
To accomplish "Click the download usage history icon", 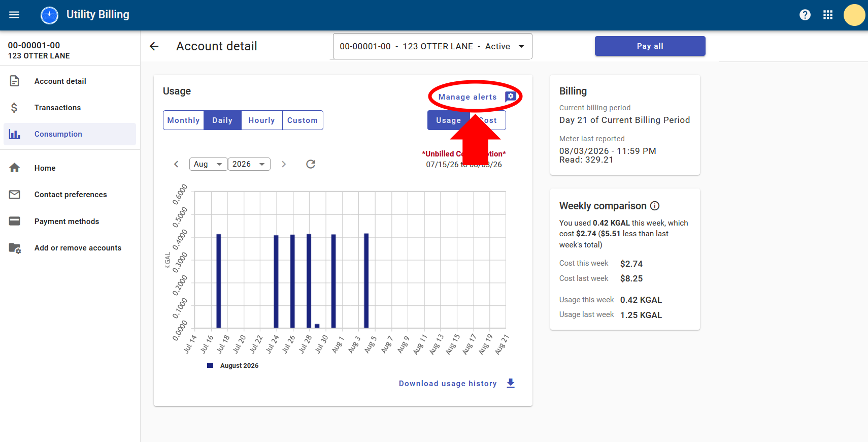I will point(511,384).
